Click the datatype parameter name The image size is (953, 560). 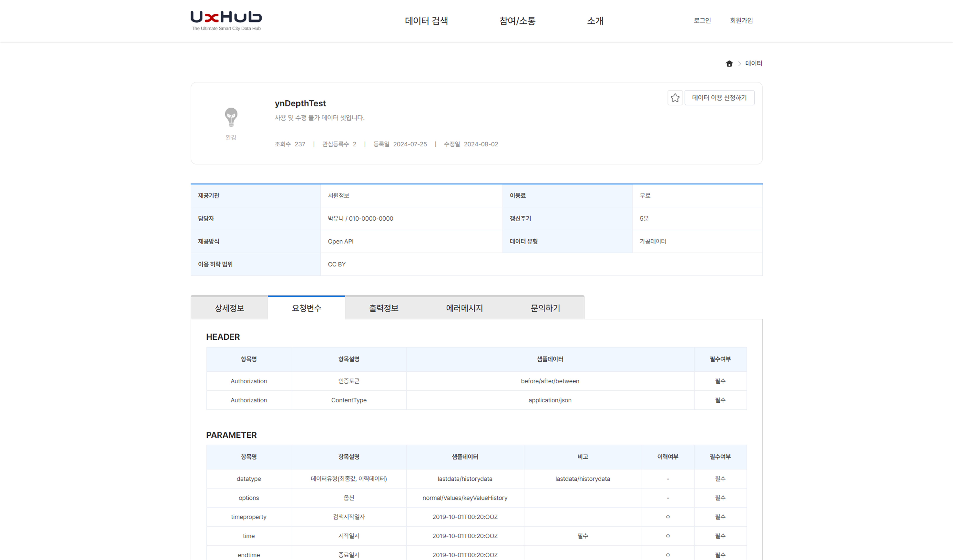click(x=249, y=479)
